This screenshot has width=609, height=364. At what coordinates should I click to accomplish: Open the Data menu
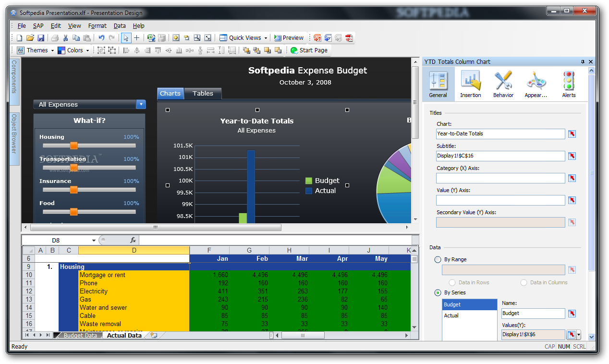(120, 26)
